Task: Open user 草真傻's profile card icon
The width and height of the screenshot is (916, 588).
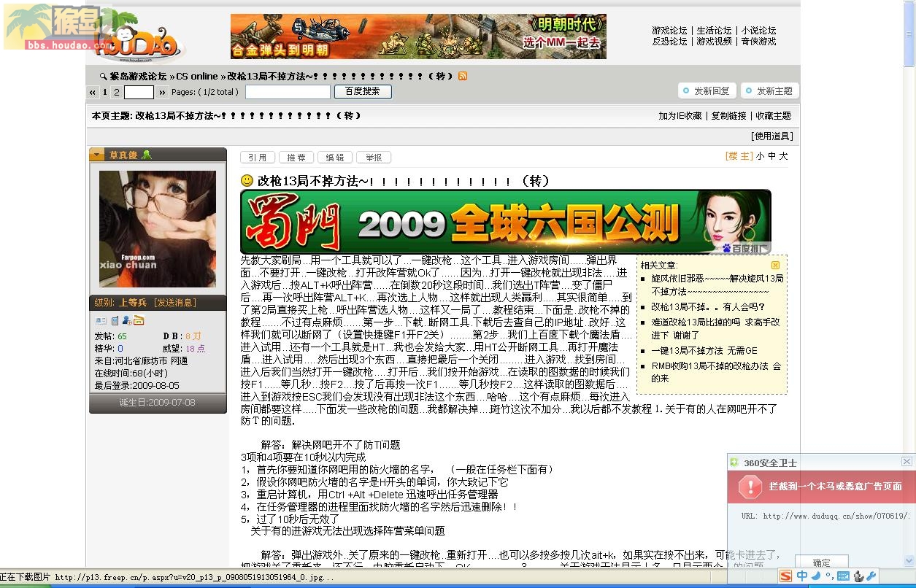Action: click(101, 320)
